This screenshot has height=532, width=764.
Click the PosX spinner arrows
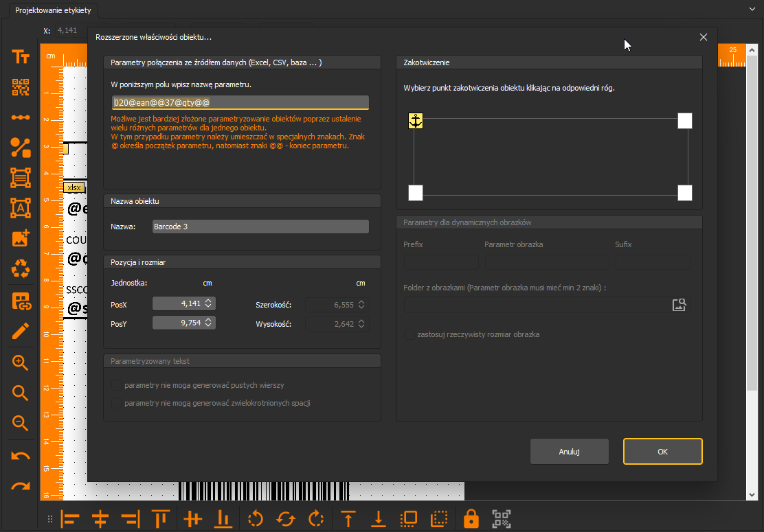point(208,303)
